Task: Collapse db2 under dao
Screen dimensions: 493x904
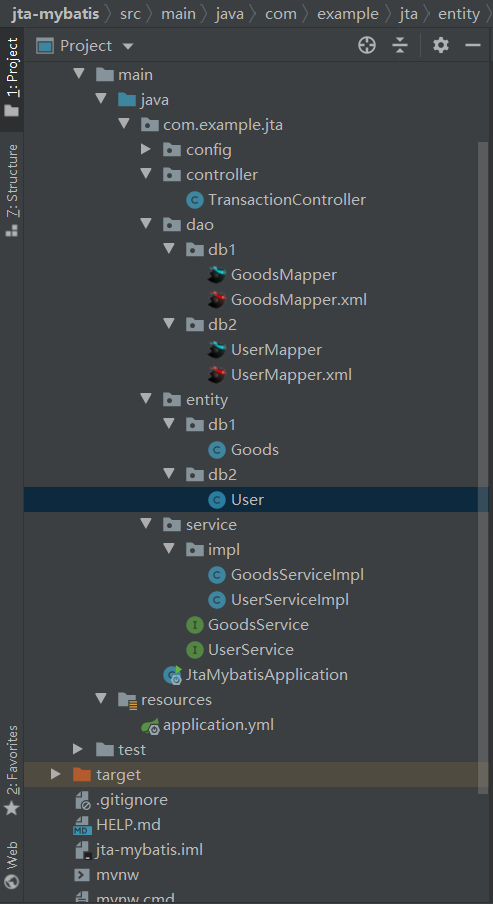Action: coord(169,324)
